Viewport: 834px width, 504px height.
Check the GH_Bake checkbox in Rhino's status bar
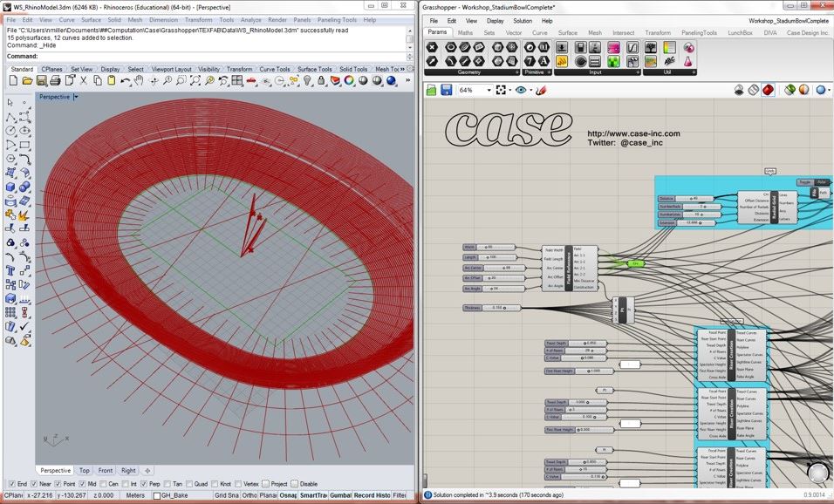(156, 494)
